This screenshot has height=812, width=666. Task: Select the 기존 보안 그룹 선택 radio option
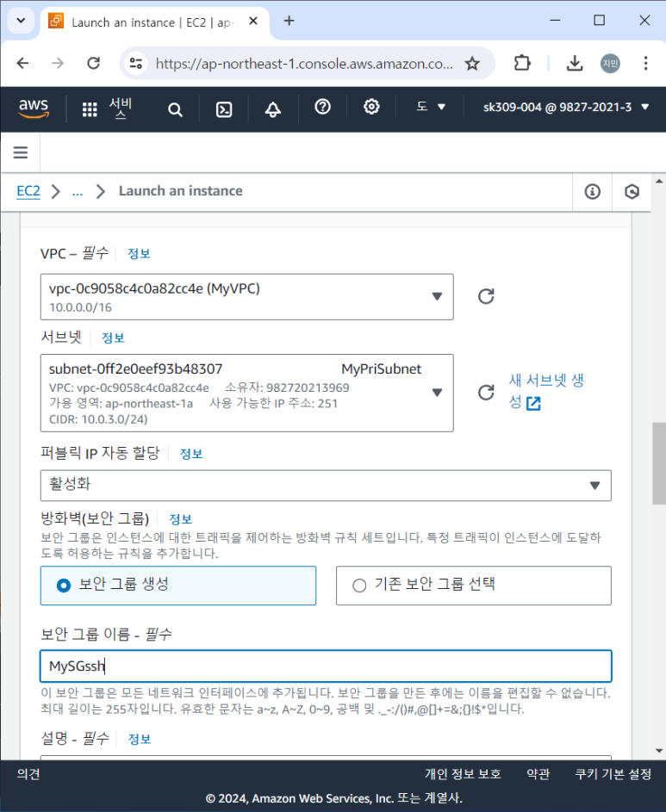(x=474, y=586)
